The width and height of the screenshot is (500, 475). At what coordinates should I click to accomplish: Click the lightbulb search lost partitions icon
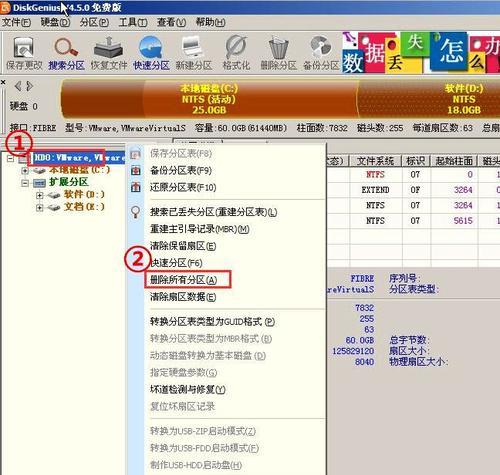135,212
